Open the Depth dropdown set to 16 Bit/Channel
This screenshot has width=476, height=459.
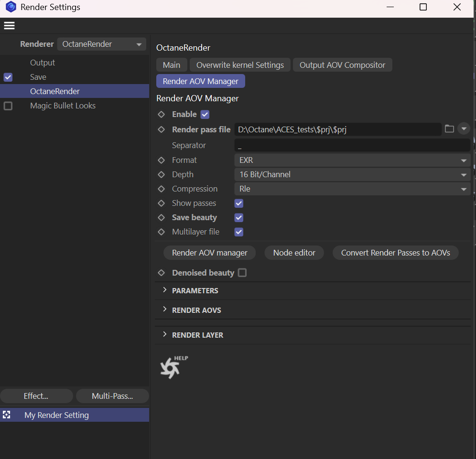coord(352,174)
